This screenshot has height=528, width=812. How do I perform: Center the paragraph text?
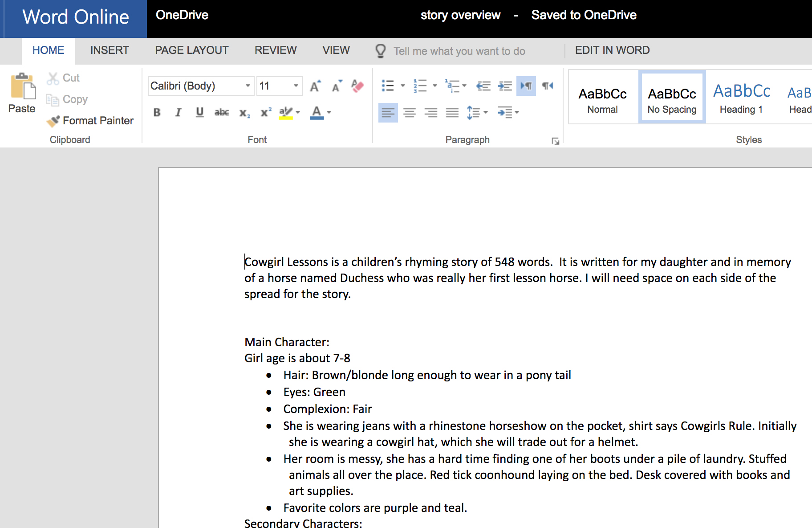click(410, 112)
